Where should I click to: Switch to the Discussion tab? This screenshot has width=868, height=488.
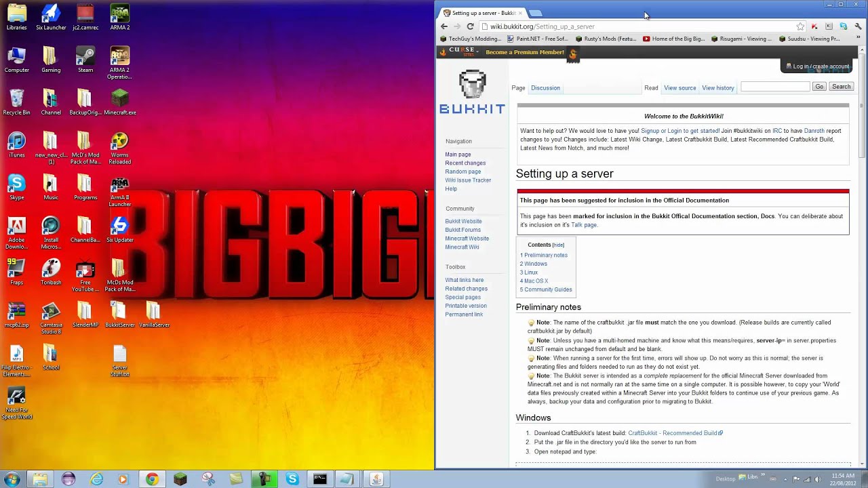pos(545,88)
